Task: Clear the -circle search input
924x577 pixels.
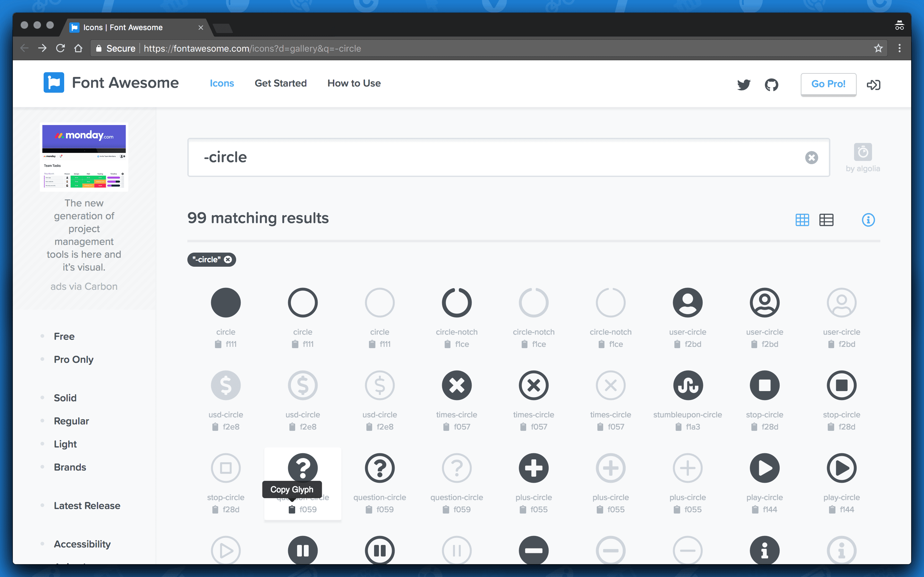Action: [x=812, y=157]
